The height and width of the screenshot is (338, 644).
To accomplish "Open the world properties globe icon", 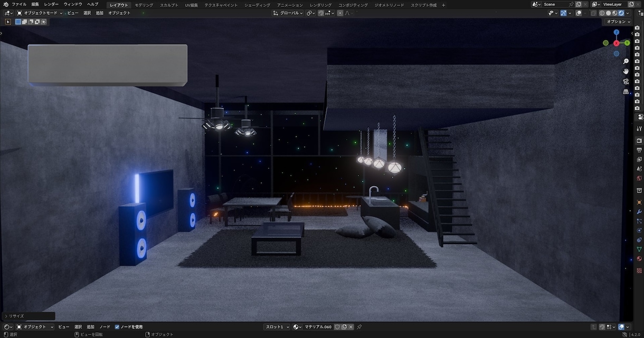I will 639,178.
